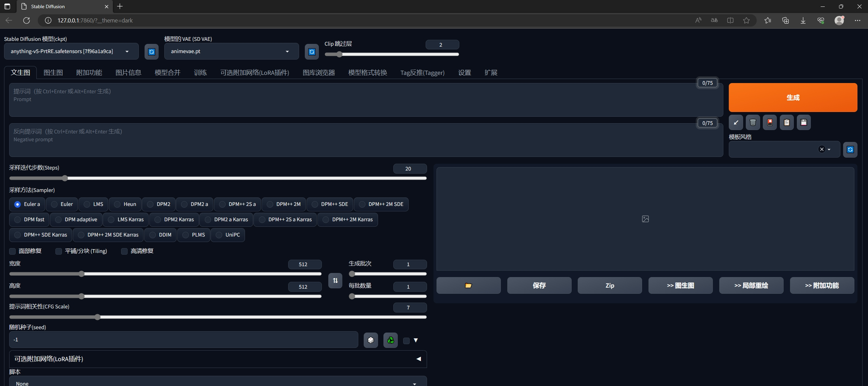This screenshot has height=386, width=868.
Task: Refresh the template styles list
Action: tap(850, 149)
